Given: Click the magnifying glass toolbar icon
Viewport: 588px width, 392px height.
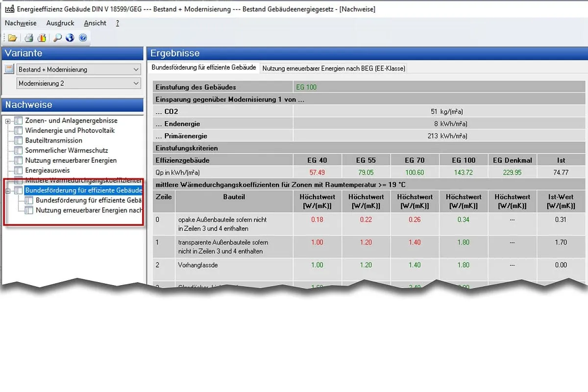Looking at the screenshot, I should pyautogui.click(x=57, y=38).
